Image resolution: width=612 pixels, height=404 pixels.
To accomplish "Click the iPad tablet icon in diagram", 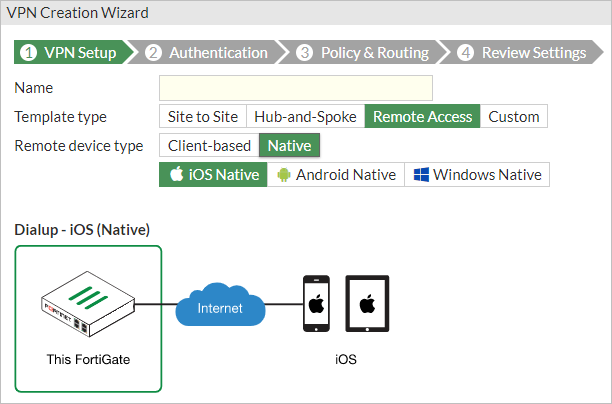I will coord(367,304).
